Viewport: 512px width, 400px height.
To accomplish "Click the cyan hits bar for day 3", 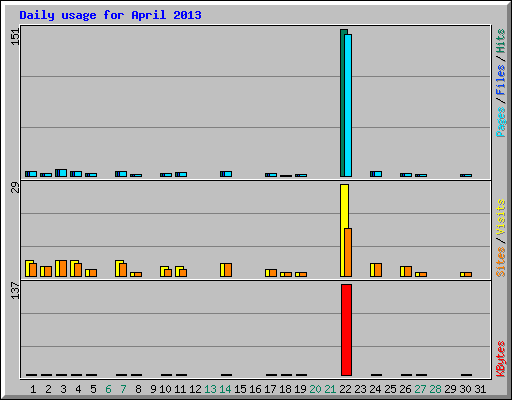I will coord(63,173).
